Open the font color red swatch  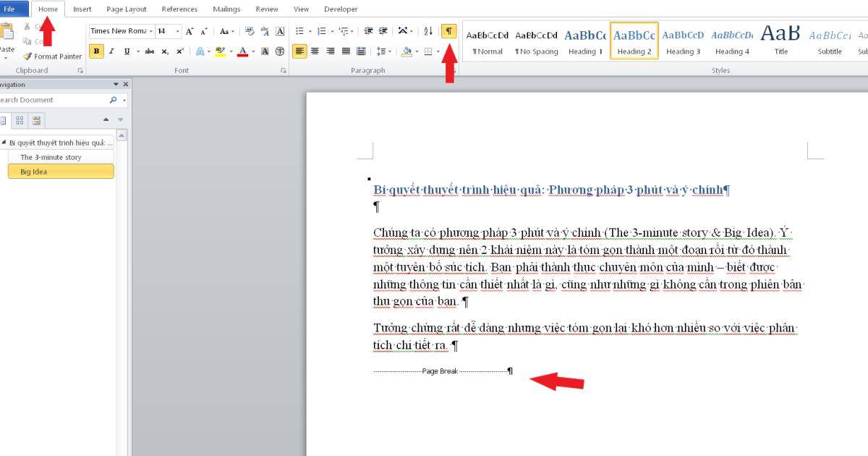click(242, 51)
